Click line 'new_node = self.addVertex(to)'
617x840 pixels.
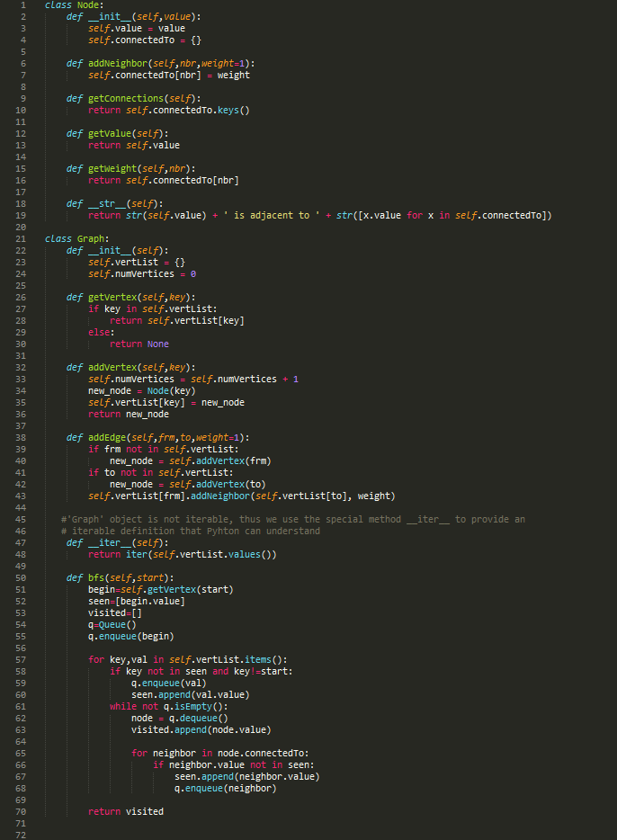(x=188, y=485)
